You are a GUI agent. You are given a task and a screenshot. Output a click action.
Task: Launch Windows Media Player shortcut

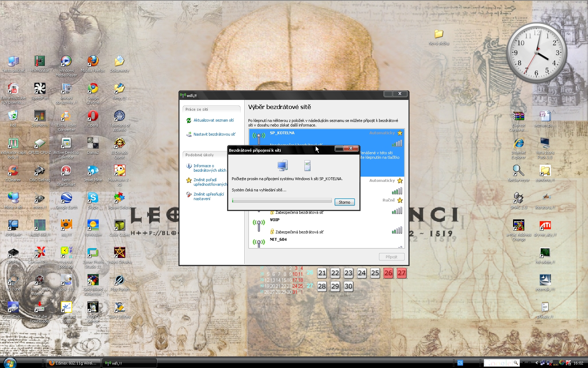pyautogui.click(x=66, y=66)
